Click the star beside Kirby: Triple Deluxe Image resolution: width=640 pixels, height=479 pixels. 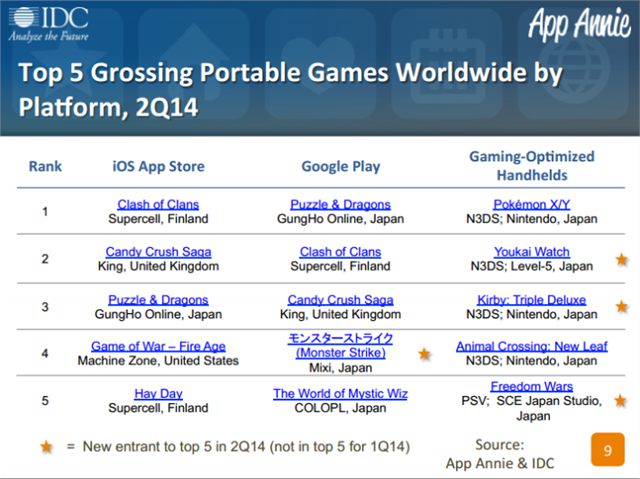point(622,306)
